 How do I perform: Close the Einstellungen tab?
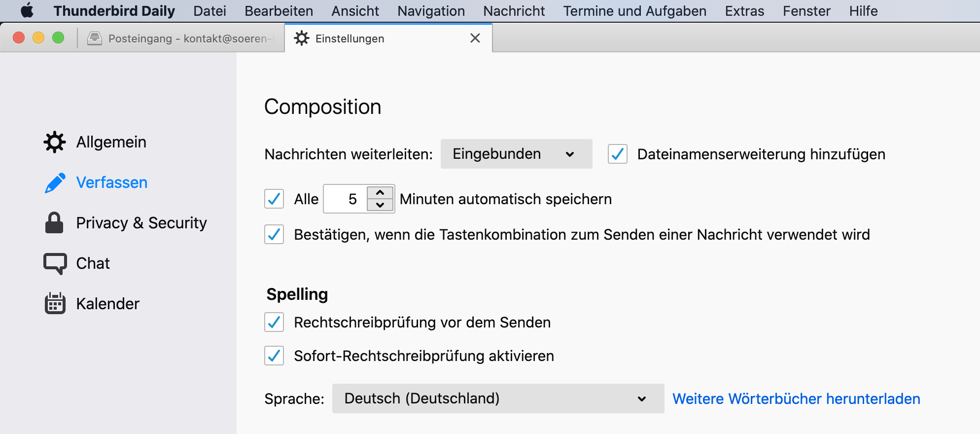click(475, 38)
